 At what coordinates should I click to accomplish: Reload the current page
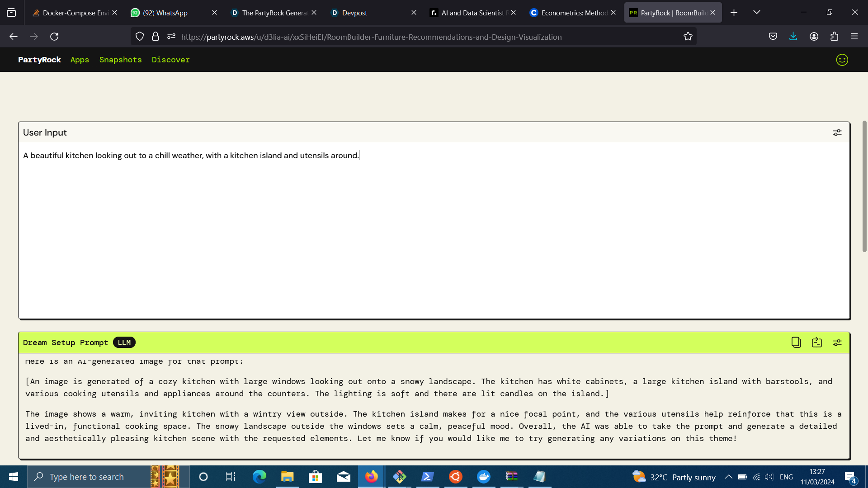(x=54, y=37)
